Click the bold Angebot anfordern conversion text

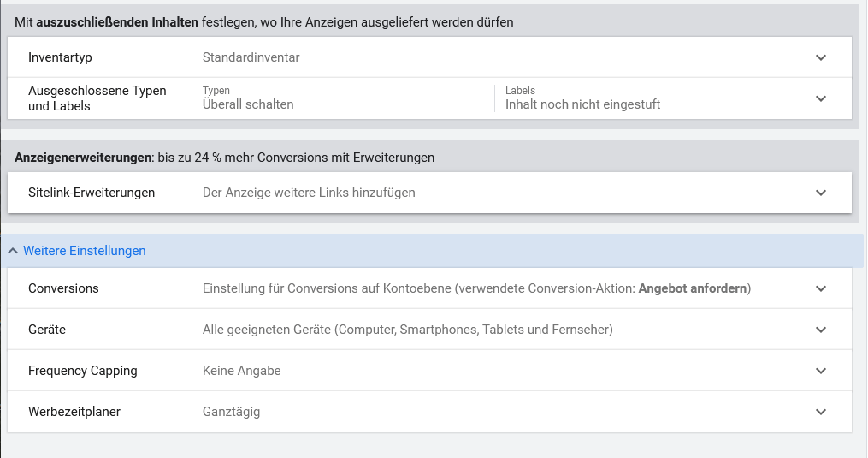tap(693, 288)
